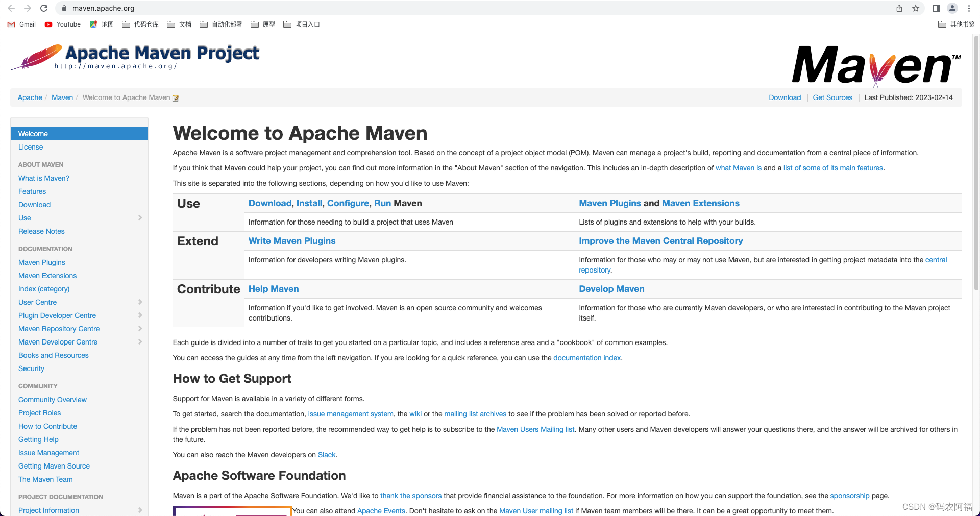Expand the Maven Repository Centre arrow
Viewport: 980px width, 516px height.
(140, 329)
